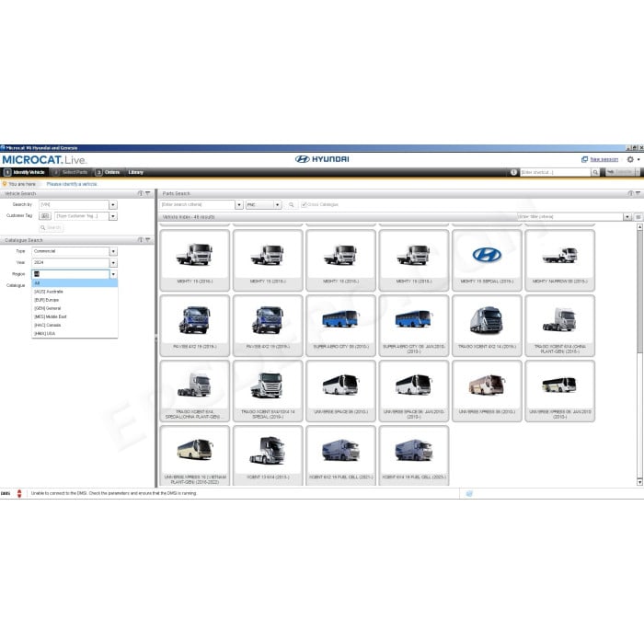Click Vehicle Search panel info icon
Screen dimensions: 644x644
(141, 193)
